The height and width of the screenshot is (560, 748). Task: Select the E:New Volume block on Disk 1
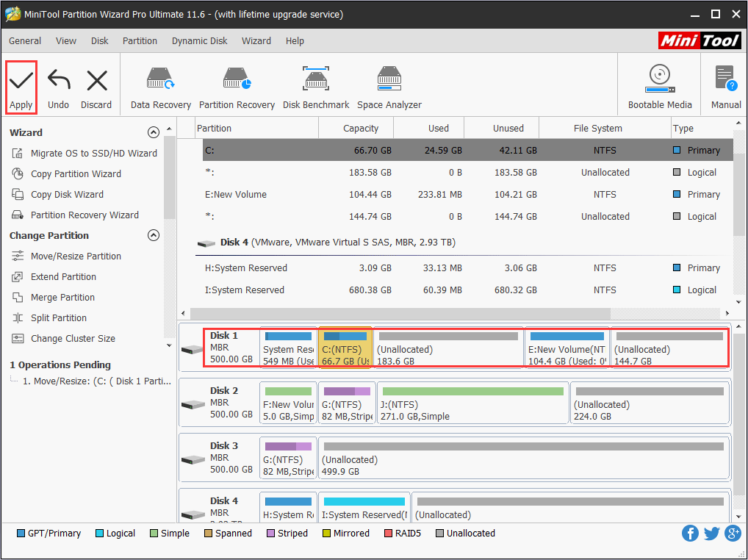click(567, 348)
